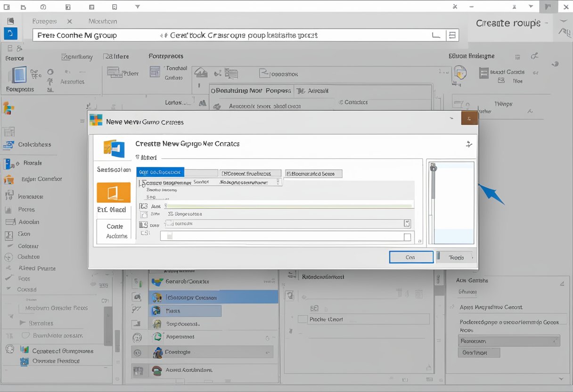Click the telephone icon next to Acwad Cartlinkers
573x392 pixels.
[156, 370]
